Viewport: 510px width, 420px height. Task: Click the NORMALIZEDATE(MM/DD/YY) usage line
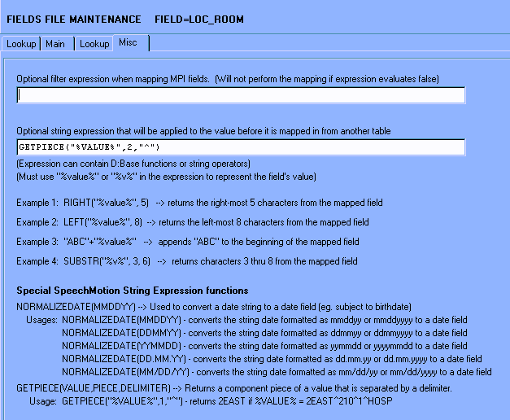277,372
